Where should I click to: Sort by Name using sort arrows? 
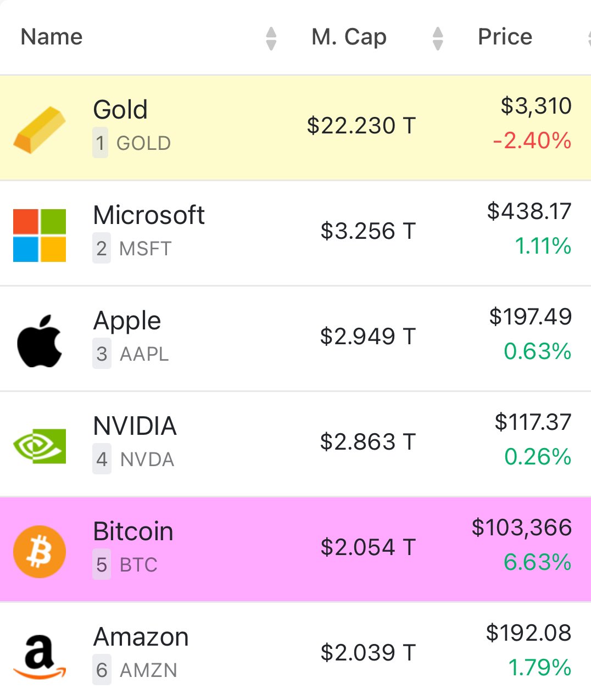(x=271, y=38)
